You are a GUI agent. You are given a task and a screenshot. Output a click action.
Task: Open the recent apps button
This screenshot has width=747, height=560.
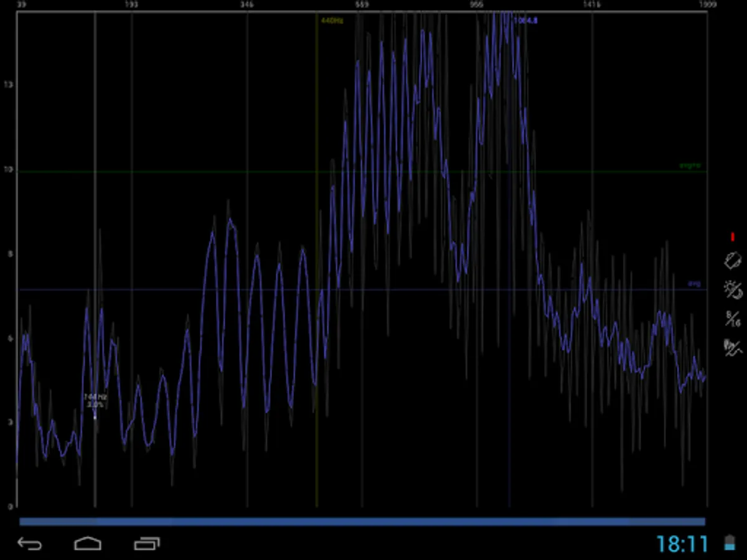coord(147,543)
